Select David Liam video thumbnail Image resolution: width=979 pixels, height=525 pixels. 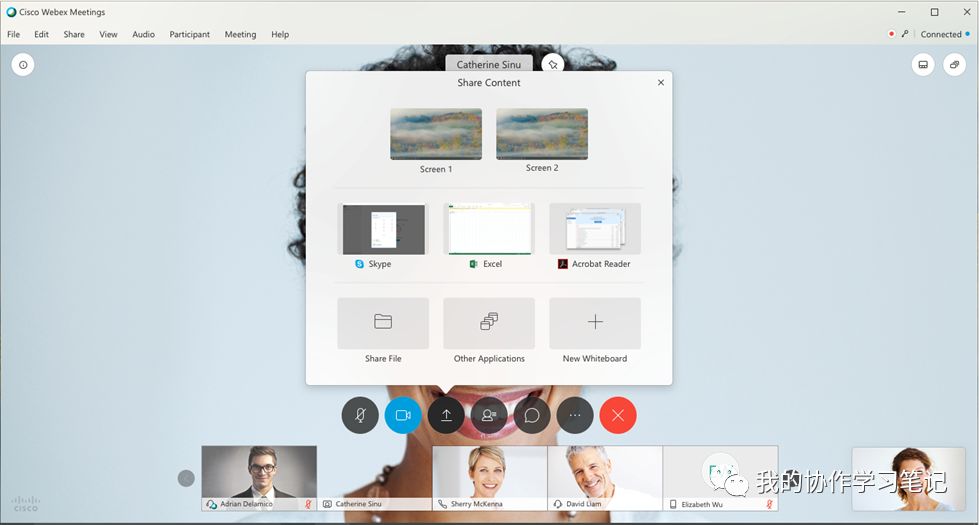(x=605, y=478)
